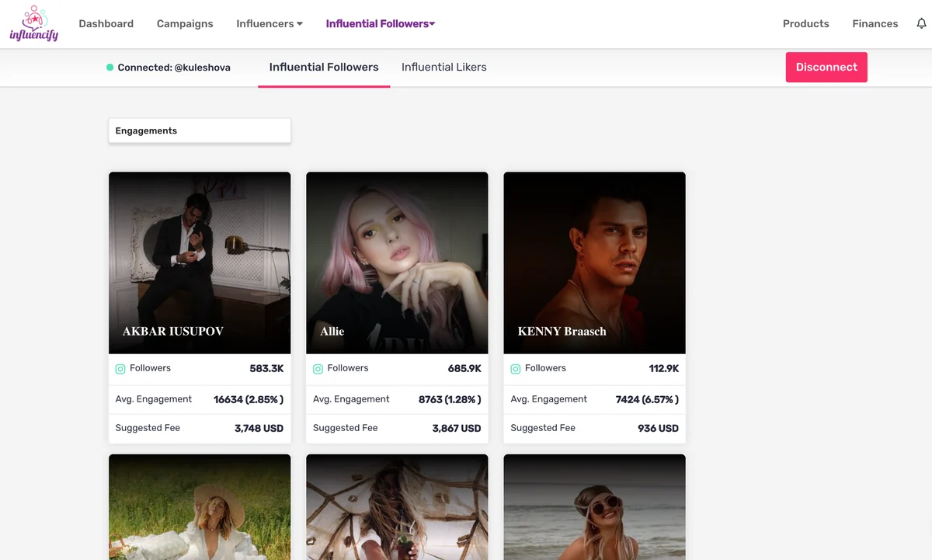The image size is (932, 560).
Task: Click Connected: @kuleshova label
Action: [x=174, y=68]
